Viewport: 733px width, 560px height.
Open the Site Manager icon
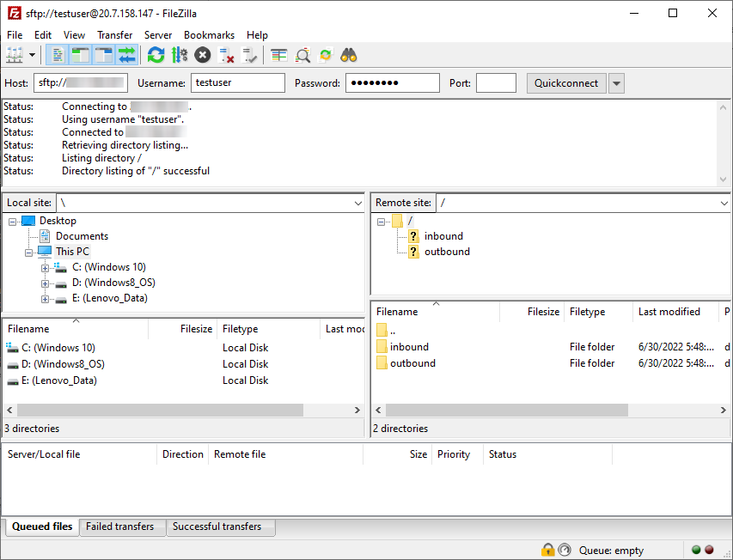click(x=15, y=55)
